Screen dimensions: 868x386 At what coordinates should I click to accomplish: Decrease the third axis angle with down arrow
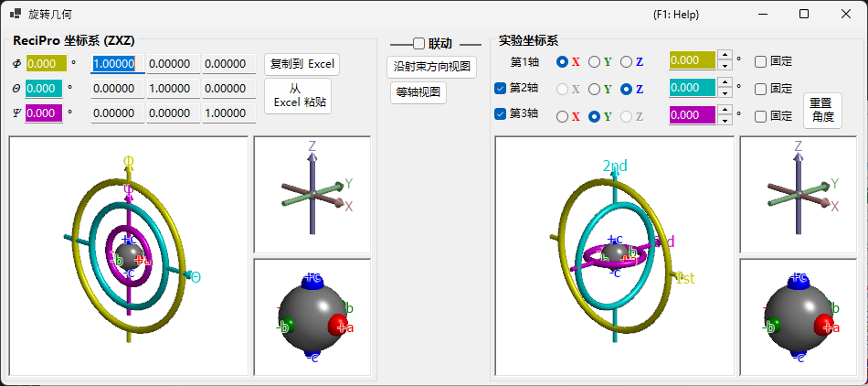pyautogui.click(x=724, y=121)
